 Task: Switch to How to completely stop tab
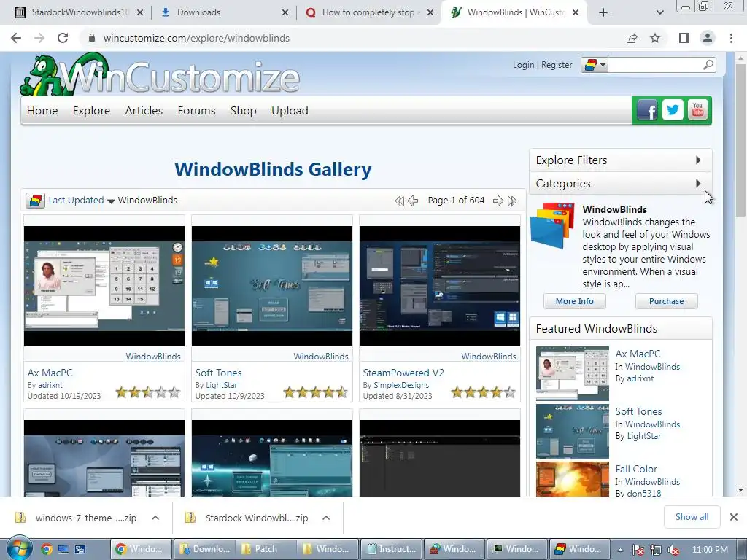coord(369,12)
